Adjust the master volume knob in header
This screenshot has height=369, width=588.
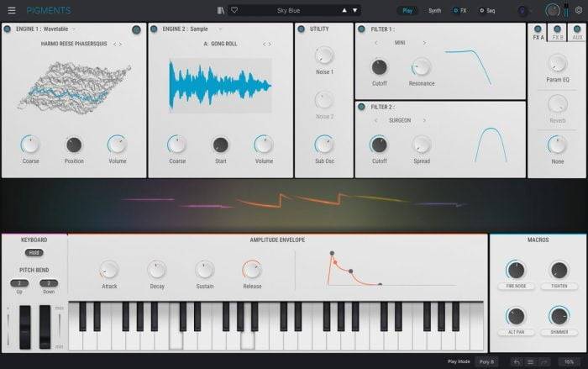[x=552, y=11]
